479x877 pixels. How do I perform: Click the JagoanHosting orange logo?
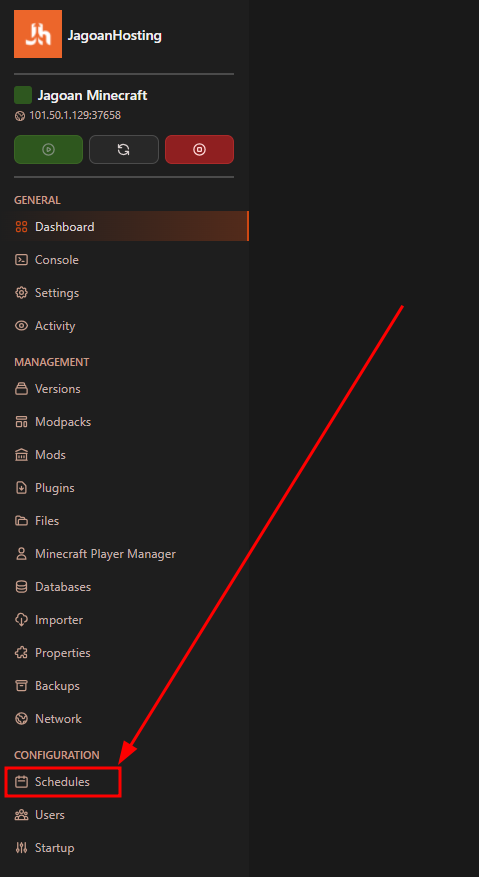click(x=38, y=34)
